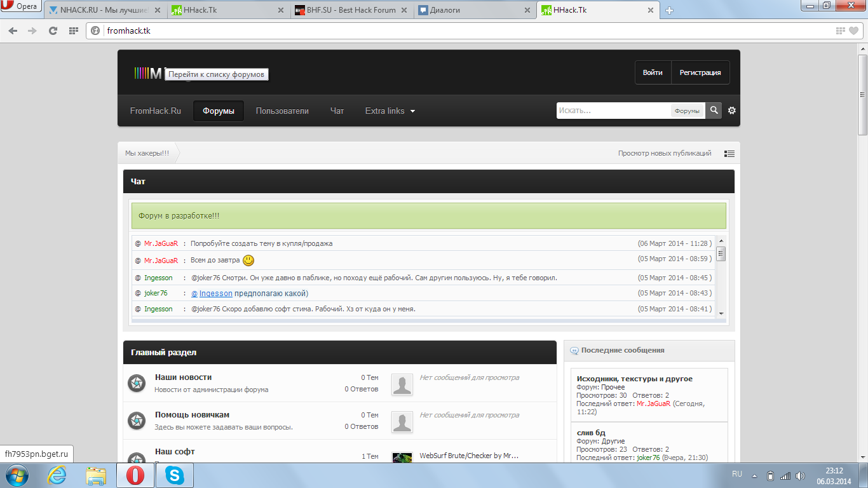Click the battery power tray icon
This screenshot has height=488, width=868.
point(771,475)
